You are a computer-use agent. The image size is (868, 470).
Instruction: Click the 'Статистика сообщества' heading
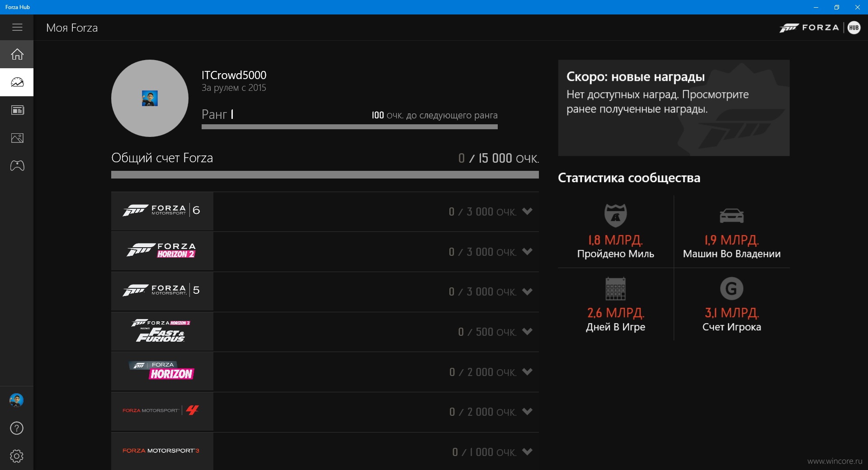pos(629,178)
